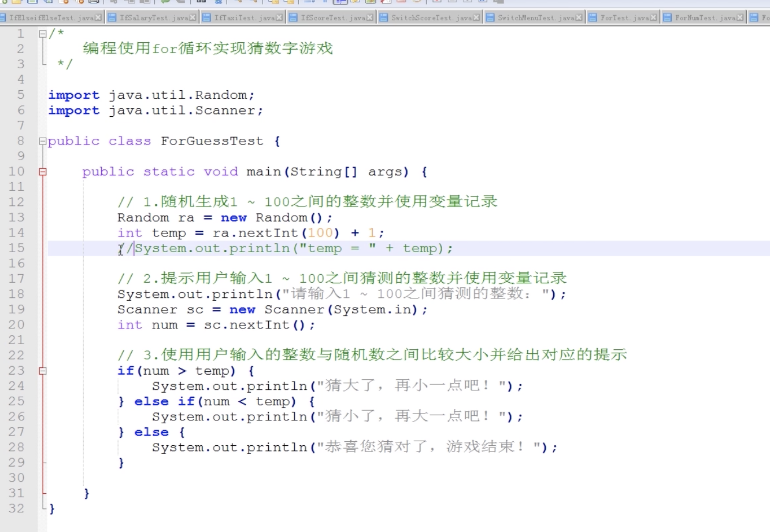Image resolution: width=770 pixels, height=532 pixels.
Task: Collapse the main method fold marker
Action: (x=43, y=172)
